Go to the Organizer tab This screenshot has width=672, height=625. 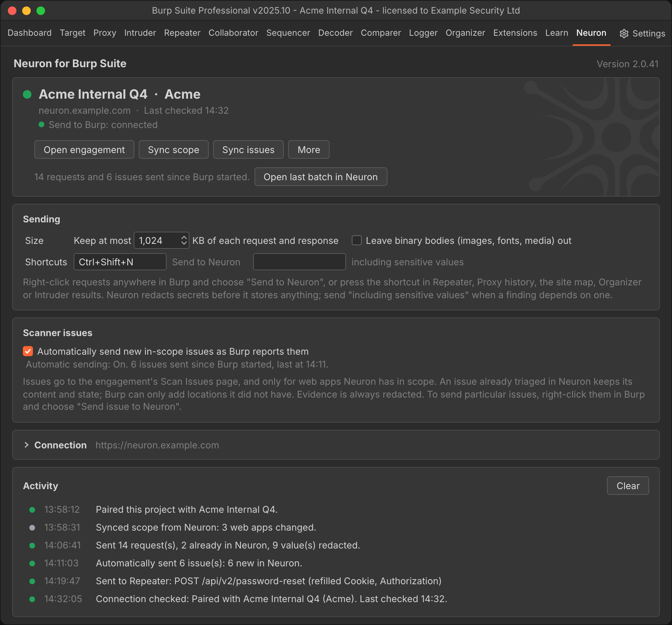(x=465, y=33)
